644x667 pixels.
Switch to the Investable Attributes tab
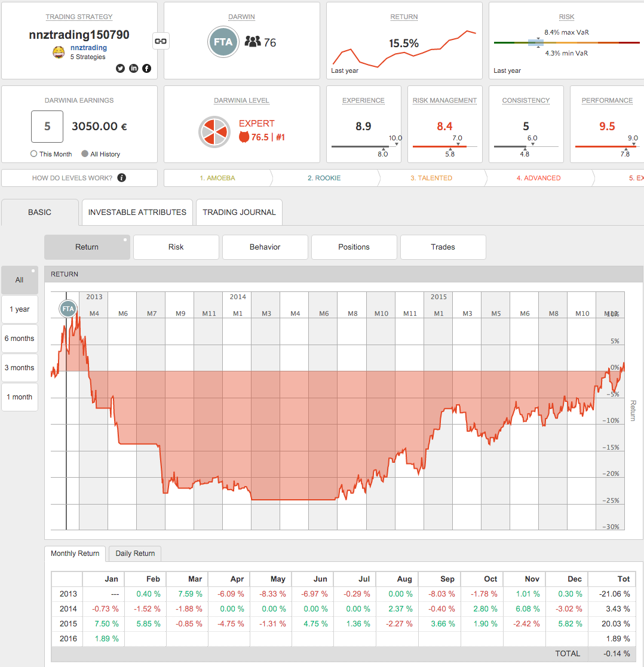137,213
